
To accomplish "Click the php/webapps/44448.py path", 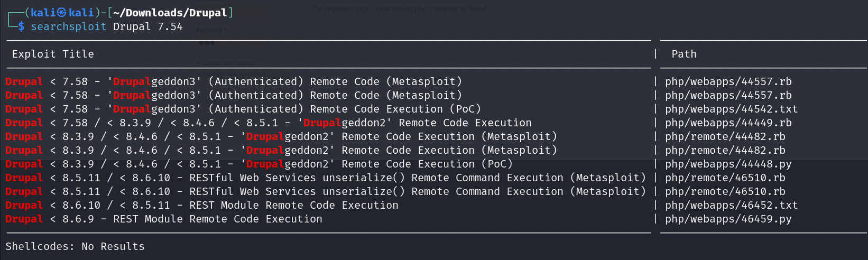I will (x=728, y=164).
